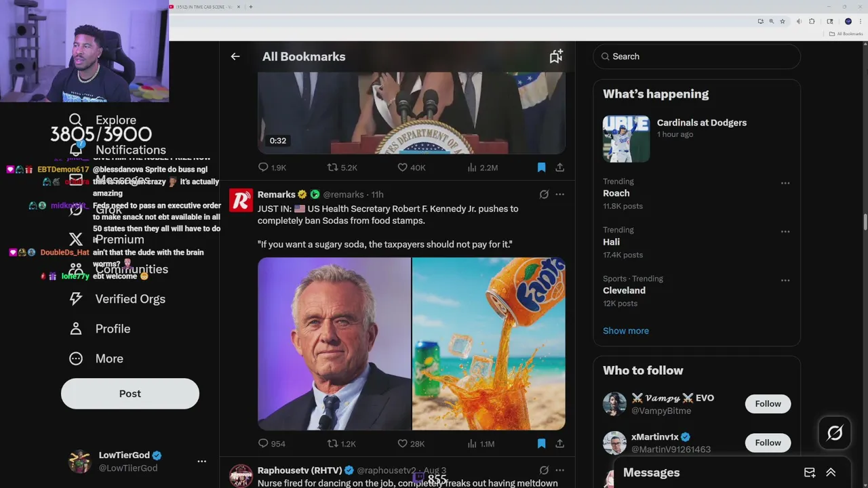The height and width of the screenshot is (488, 868).
Task: Open the Cardinals at Dodgers thumbnail
Action: 626,139
